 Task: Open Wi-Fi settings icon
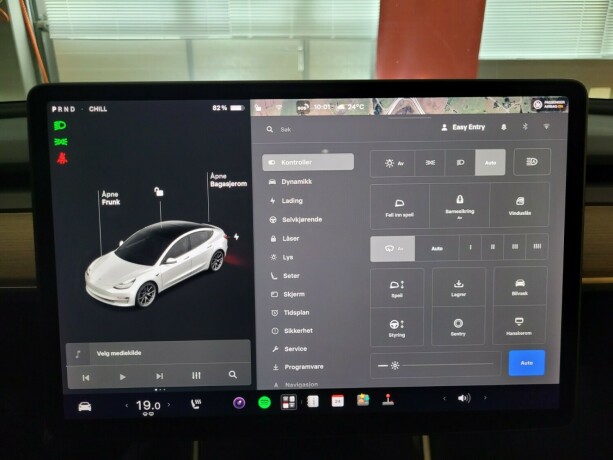[547, 127]
